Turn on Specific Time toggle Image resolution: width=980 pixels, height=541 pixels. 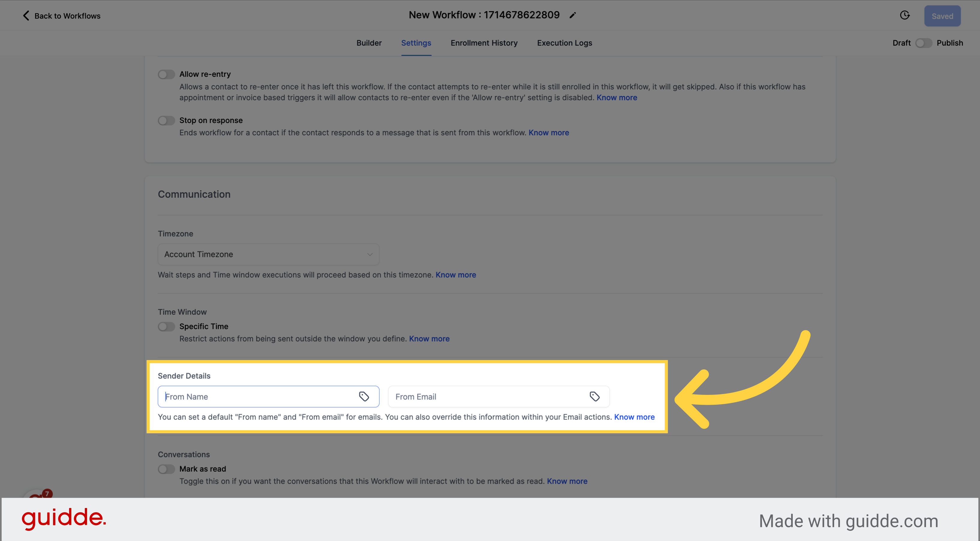tap(166, 326)
